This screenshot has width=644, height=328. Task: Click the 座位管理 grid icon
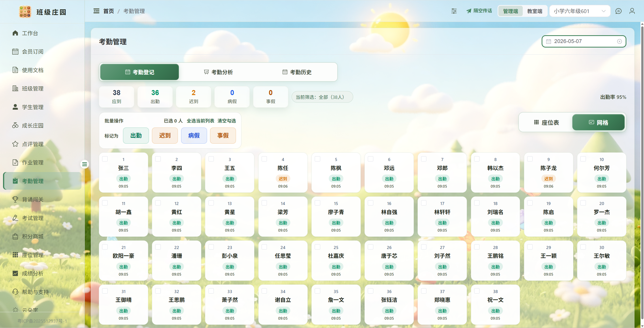pyautogui.click(x=15, y=255)
